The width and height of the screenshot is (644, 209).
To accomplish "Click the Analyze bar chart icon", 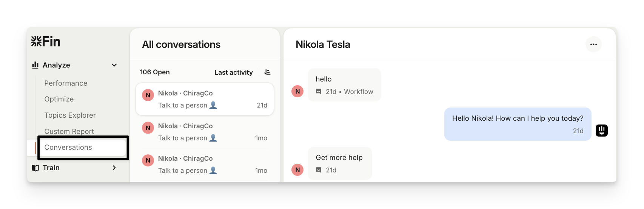I will pyautogui.click(x=35, y=65).
